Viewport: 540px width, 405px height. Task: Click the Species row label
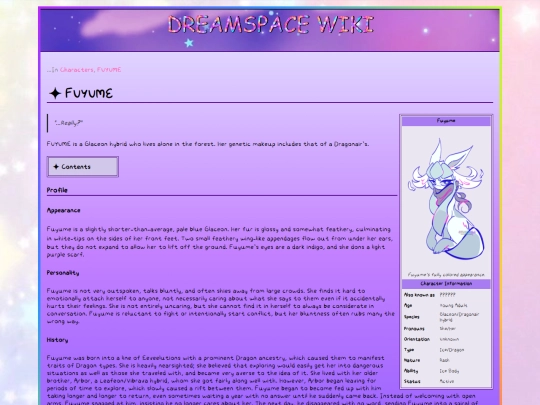[412, 317]
